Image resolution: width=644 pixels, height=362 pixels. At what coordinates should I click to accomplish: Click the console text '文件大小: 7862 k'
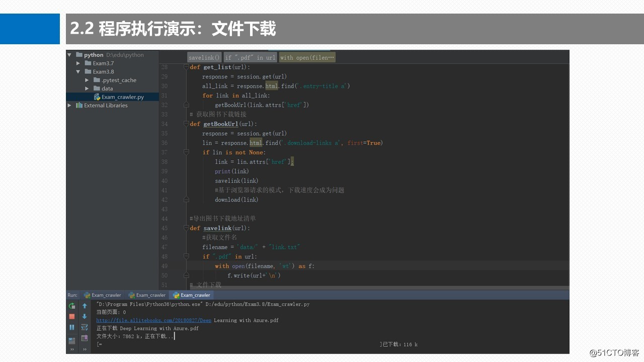(x=116, y=336)
